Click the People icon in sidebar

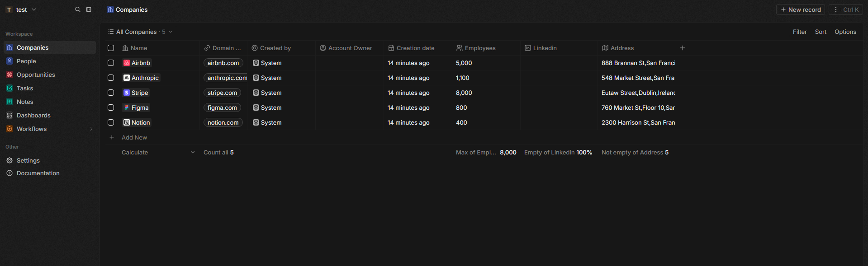9,61
